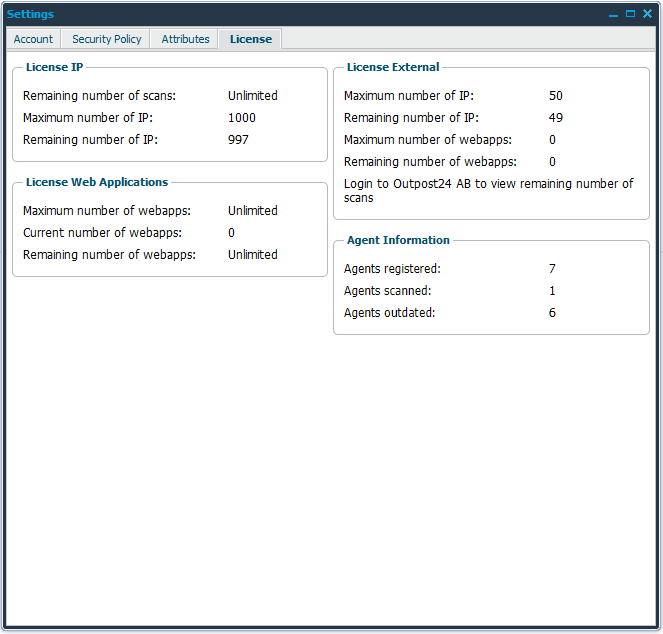Click the License tab

(250, 39)
